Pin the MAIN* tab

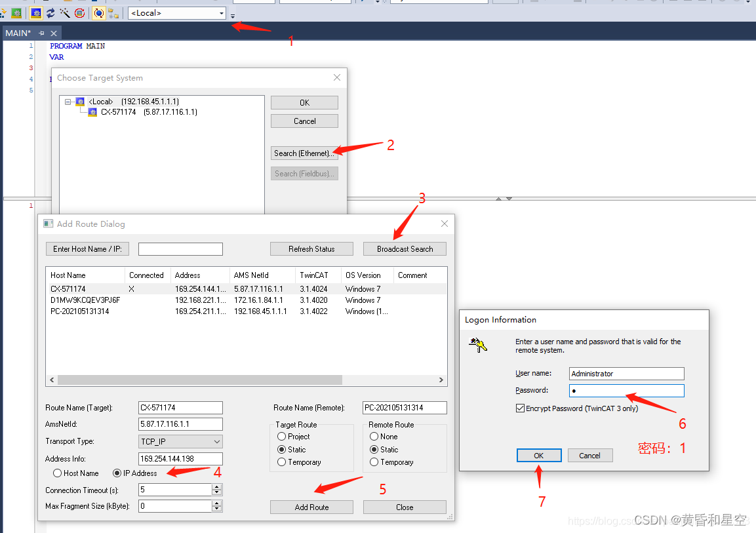41,33
